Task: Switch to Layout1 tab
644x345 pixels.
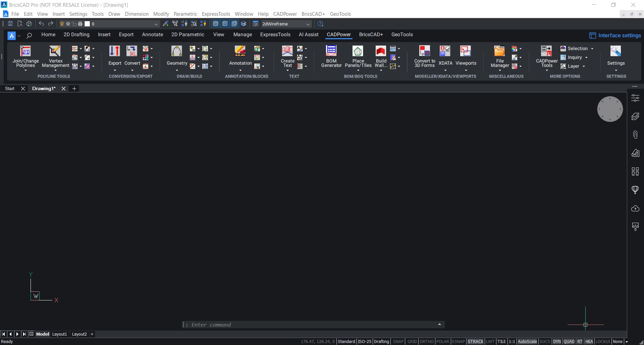Action: coord(59,334)
